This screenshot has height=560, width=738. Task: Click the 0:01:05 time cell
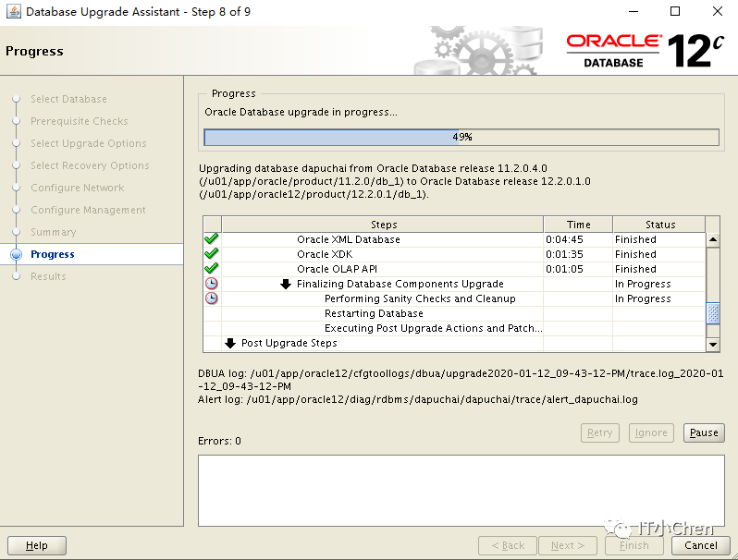coord(564,269)
